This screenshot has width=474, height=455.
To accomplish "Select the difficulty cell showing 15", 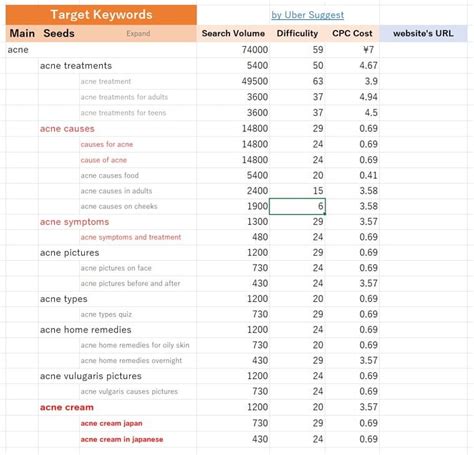I will [297, 191].
